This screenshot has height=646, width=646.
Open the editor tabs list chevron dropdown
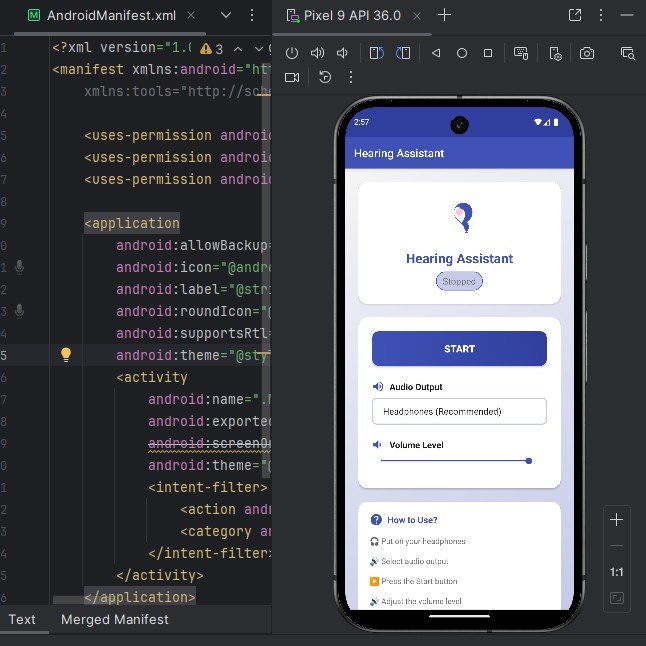(x=226, y=15)
